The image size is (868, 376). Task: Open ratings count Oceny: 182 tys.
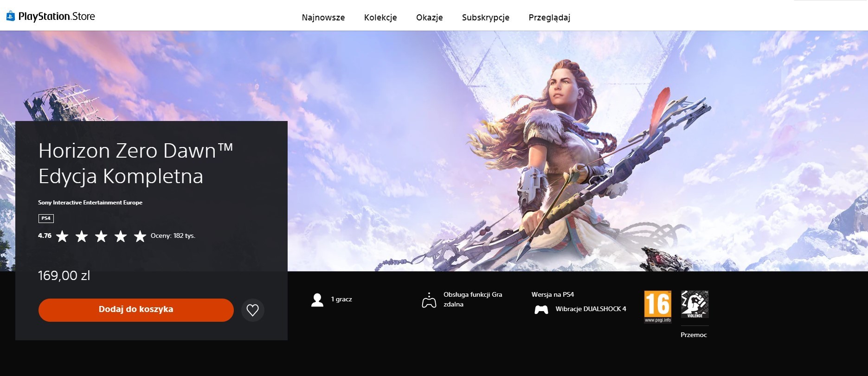(x=173, y=236)
